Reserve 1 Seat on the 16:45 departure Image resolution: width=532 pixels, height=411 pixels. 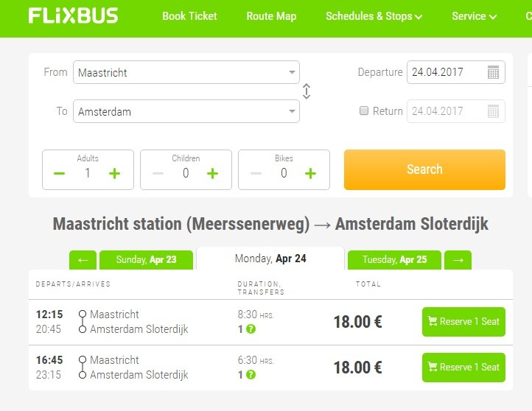pos(463,368)
